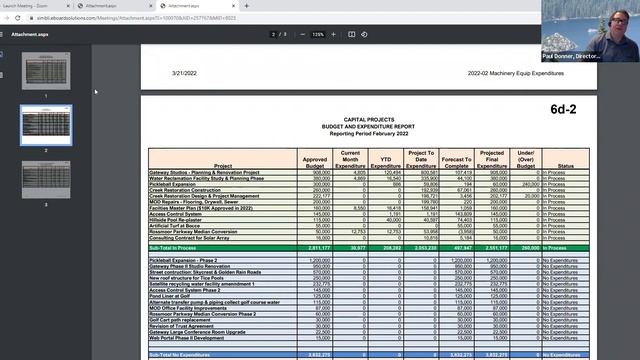Click the CAPITAL PROJECTS report title
640x360 pixels.
369,120
